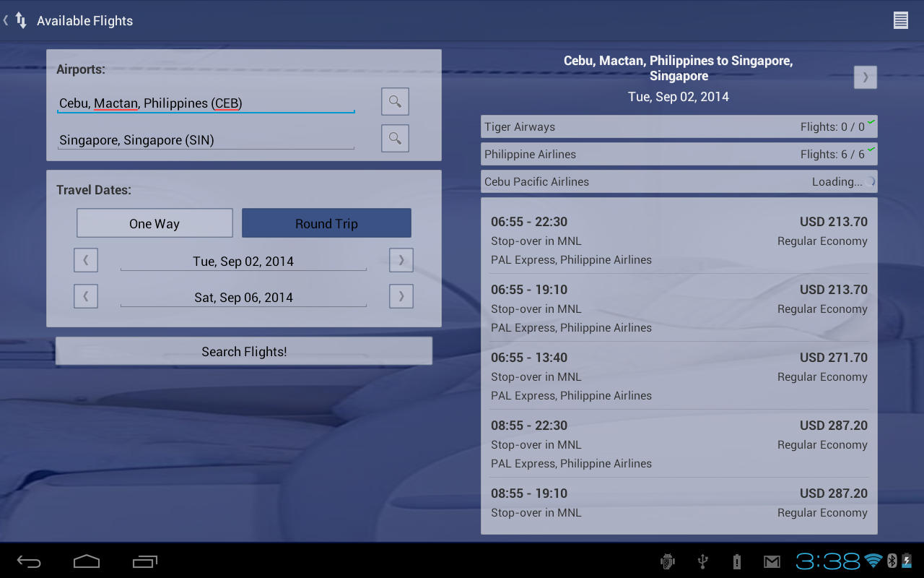Select the Tiger Airways results row

click(679, 126)
